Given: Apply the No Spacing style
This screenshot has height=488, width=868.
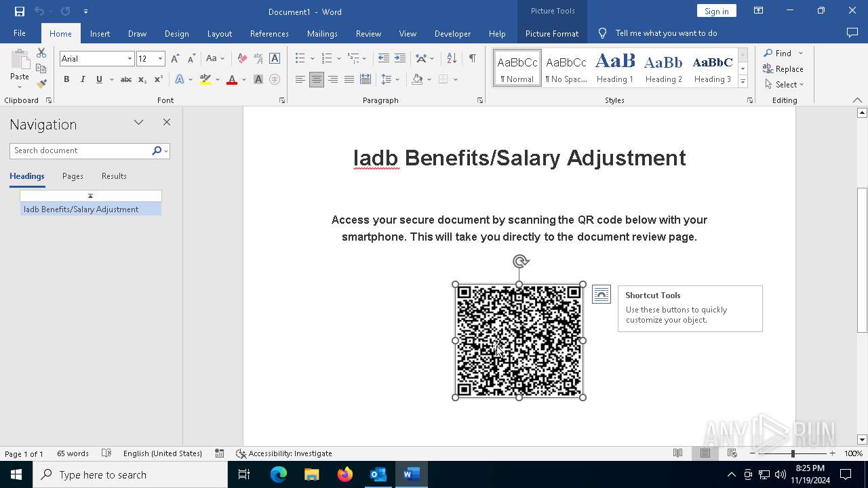Looking at the screenshot, I should (566, 68).
